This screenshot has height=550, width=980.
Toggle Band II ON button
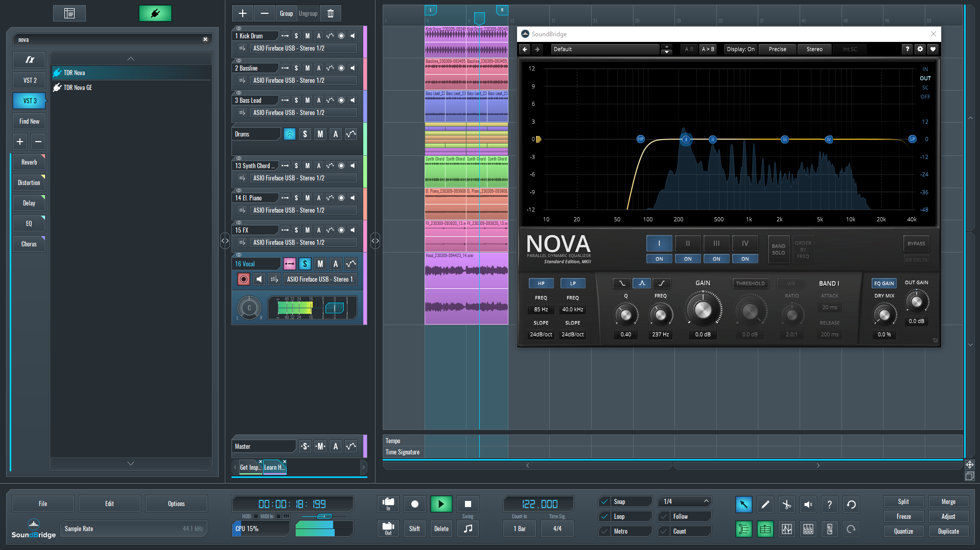click(x=688, y=259)
